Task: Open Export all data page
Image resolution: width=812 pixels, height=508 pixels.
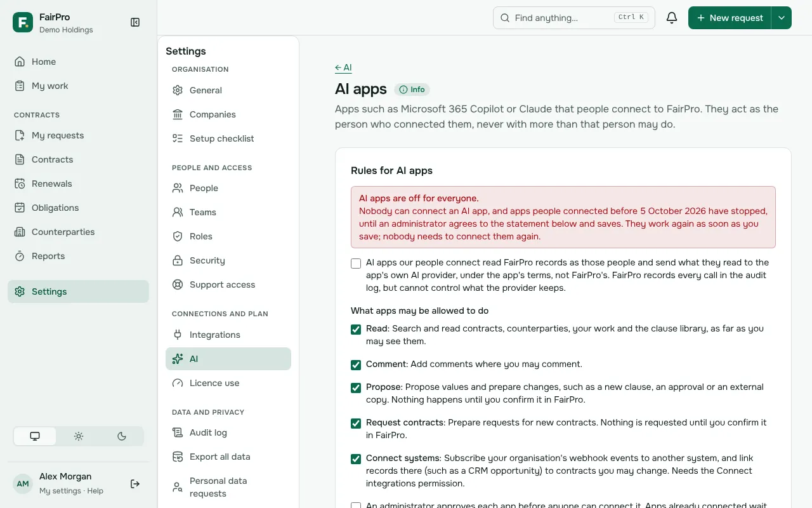Action: click(228, 457)
